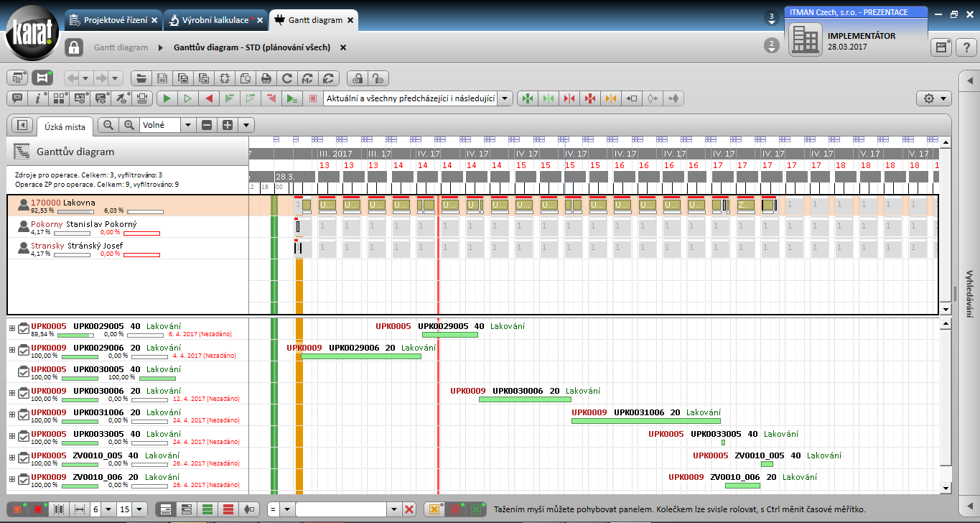980x523 pixels.
Task: Click the red lines row style icon
Action: [x=228, y=509]
